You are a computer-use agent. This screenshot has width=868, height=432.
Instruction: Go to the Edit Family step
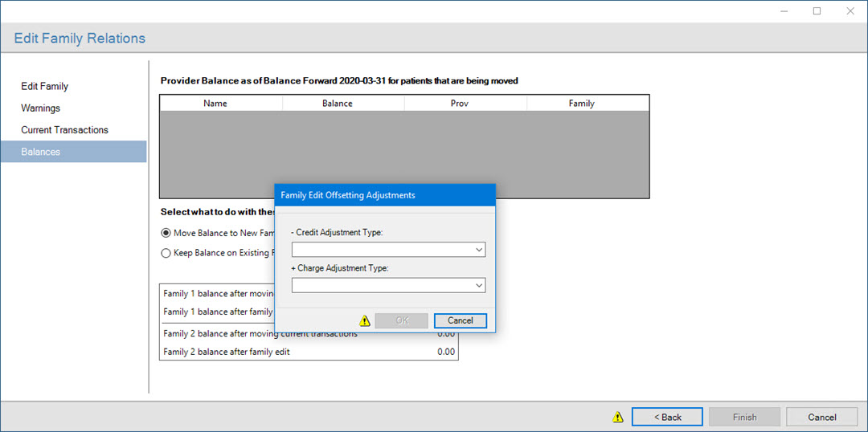pos(45,86)
